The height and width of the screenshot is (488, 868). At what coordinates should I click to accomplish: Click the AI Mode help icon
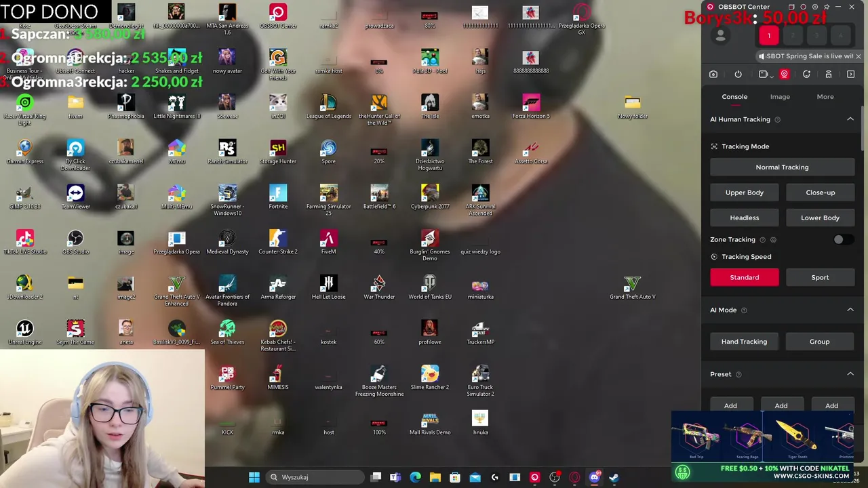tap(744, 310)
